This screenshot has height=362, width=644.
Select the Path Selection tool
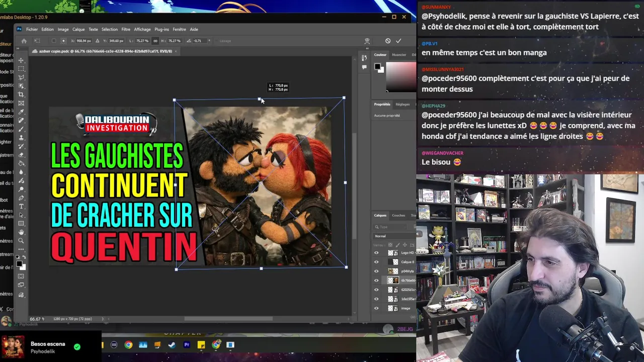pos(21,215)
